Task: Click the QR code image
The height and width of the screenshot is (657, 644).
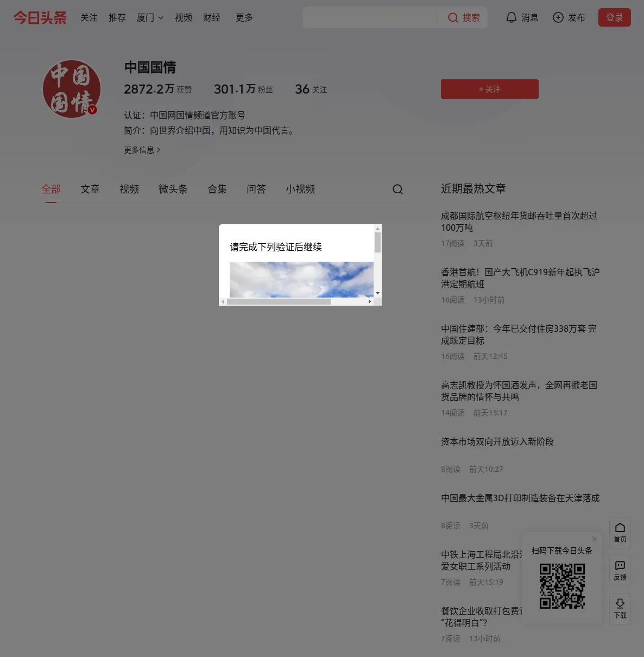Action: tap(562, 586)
